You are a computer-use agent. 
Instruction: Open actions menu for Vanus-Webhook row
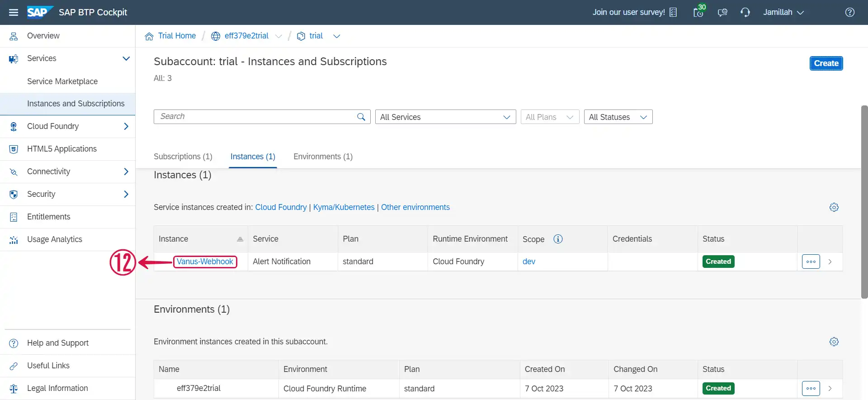[811, 262]
